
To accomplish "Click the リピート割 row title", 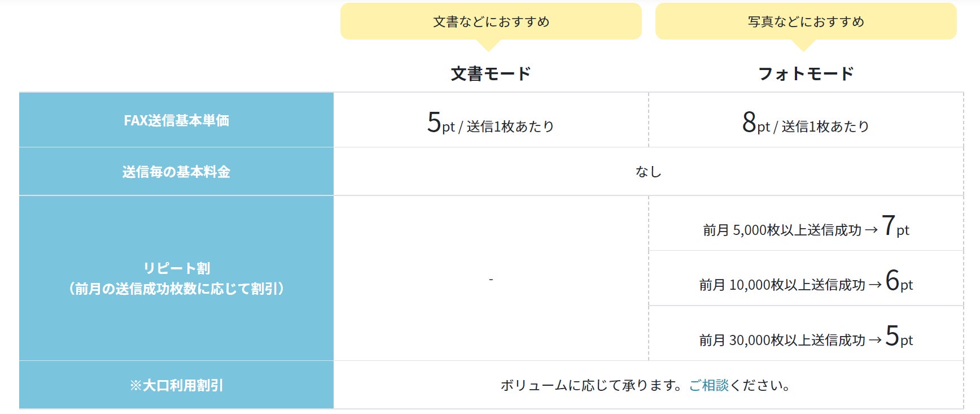I will pos(176,268).
